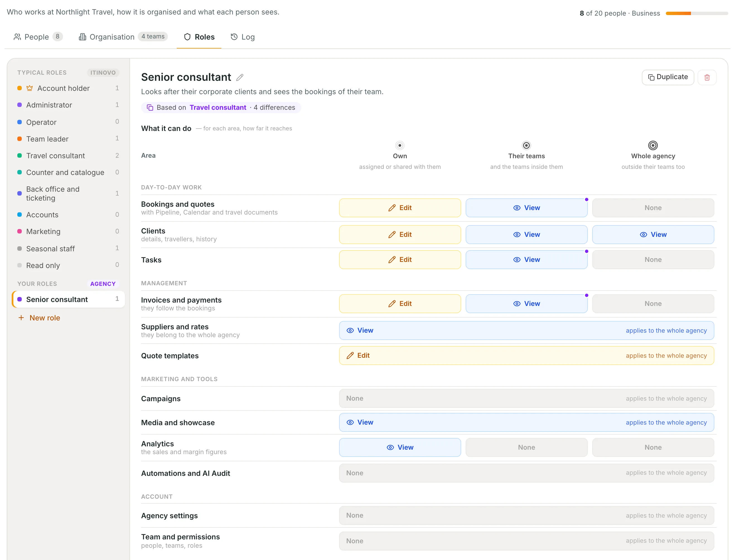Click the Whole agency scope icon
This screenshot has height=560, width=735.
click(652, 145)
